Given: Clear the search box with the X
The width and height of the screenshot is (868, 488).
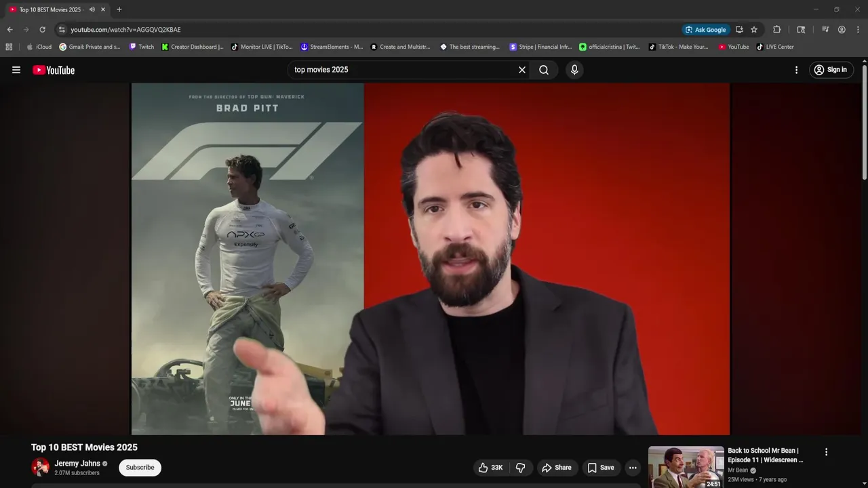Looking at the screenshot, I should coord(522,70).
